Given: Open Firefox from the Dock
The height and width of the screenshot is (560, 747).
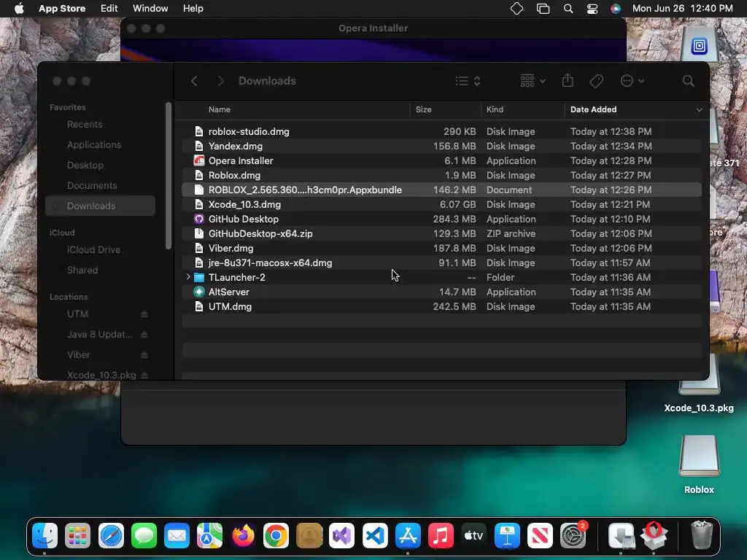Looking at the screenshot, I should [x=243, y=536].
